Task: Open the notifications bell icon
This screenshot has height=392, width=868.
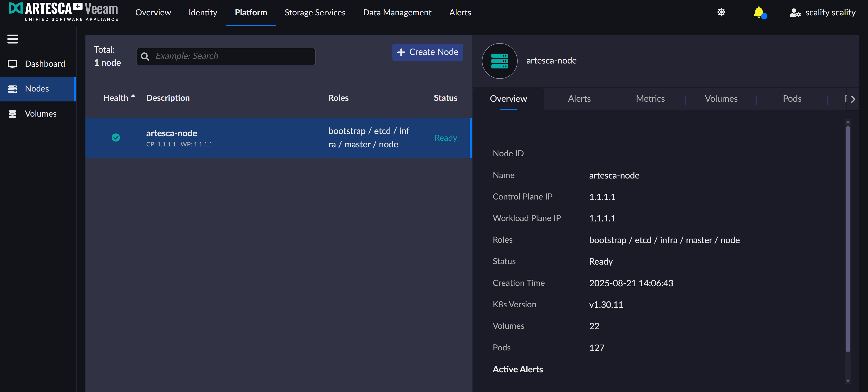Action: click(759, 12)
